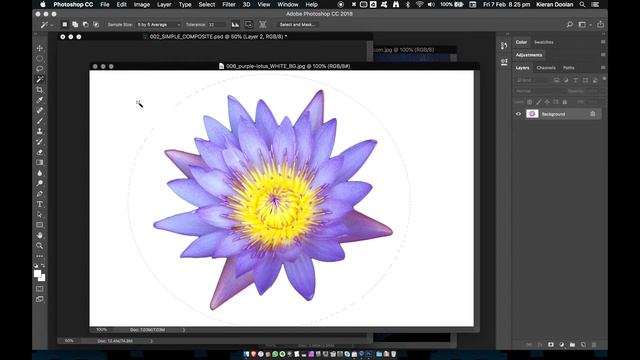Open the Filter menu

(229, 4)
